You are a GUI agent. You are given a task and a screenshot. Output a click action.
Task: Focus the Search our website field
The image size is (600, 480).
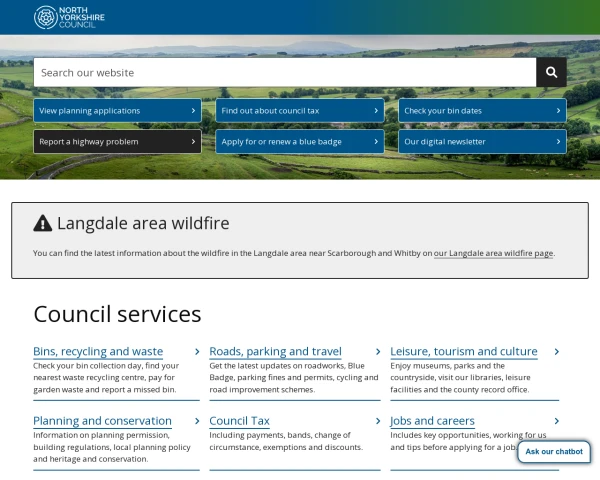[x=285, y=72]
